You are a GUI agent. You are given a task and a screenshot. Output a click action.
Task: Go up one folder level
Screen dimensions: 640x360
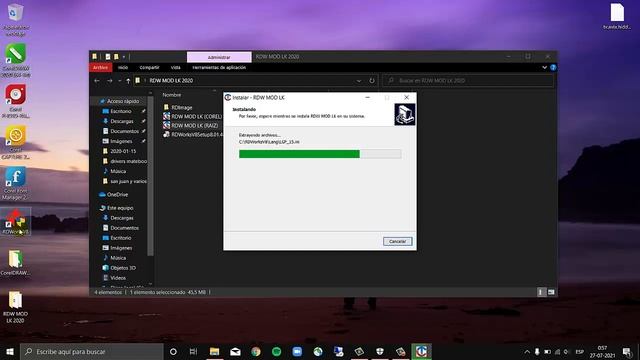[128, 81]
